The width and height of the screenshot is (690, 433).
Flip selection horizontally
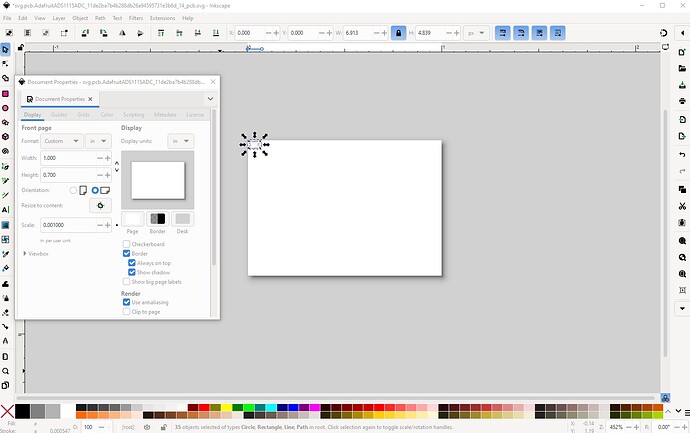tap(122, 33)
